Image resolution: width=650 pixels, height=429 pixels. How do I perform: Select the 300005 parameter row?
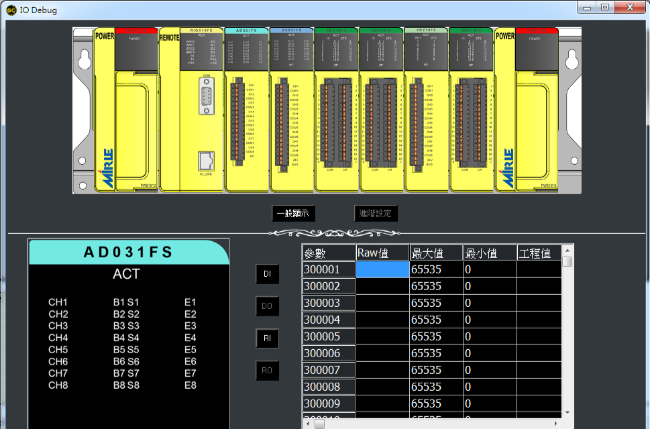[x=329, y=337]
